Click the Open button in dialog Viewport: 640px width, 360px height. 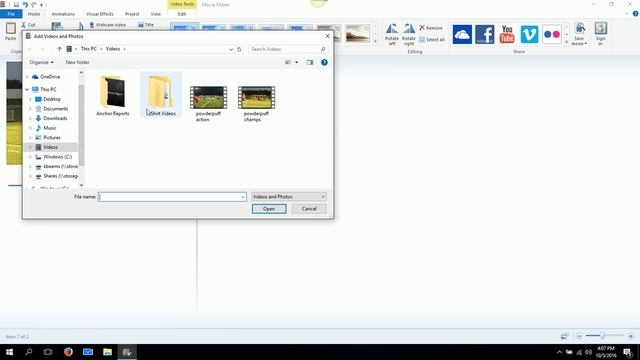[269, 209]
